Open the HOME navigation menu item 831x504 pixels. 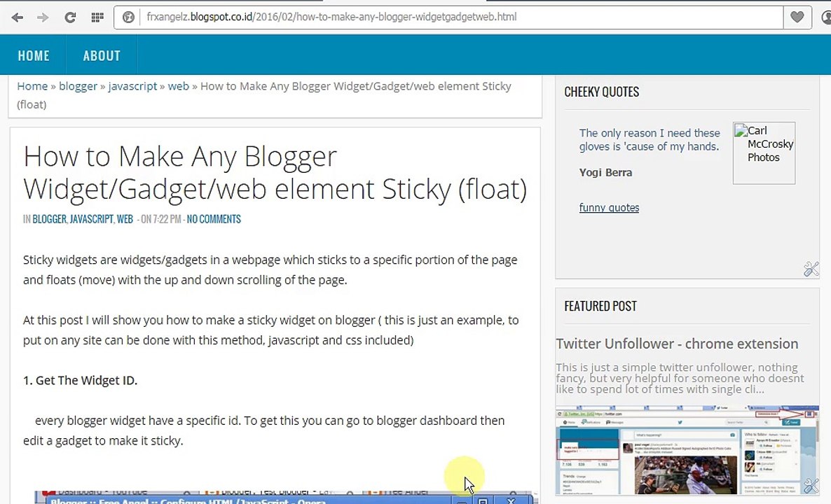click(34, 55)
